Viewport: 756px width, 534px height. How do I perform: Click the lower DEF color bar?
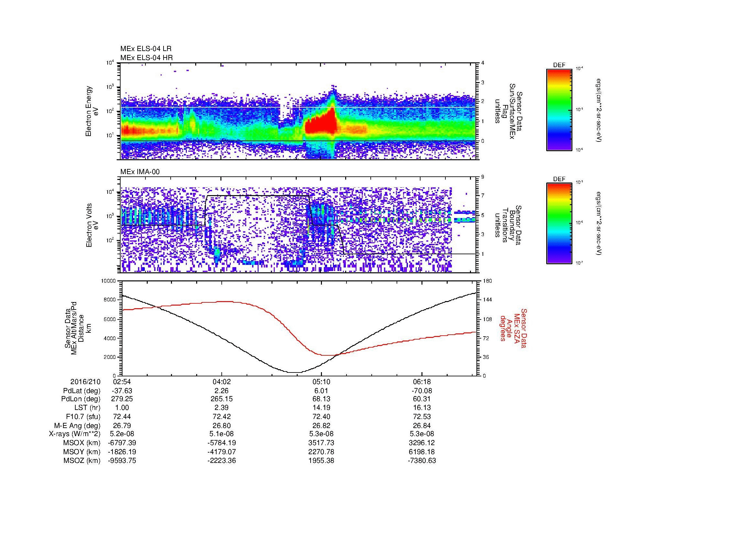click(x=559, y=224)
